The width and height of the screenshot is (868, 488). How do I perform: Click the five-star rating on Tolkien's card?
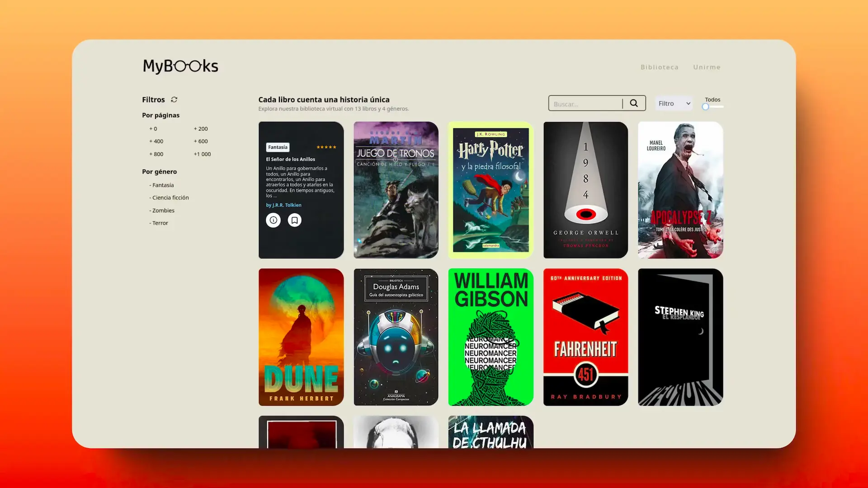[326, 147]
